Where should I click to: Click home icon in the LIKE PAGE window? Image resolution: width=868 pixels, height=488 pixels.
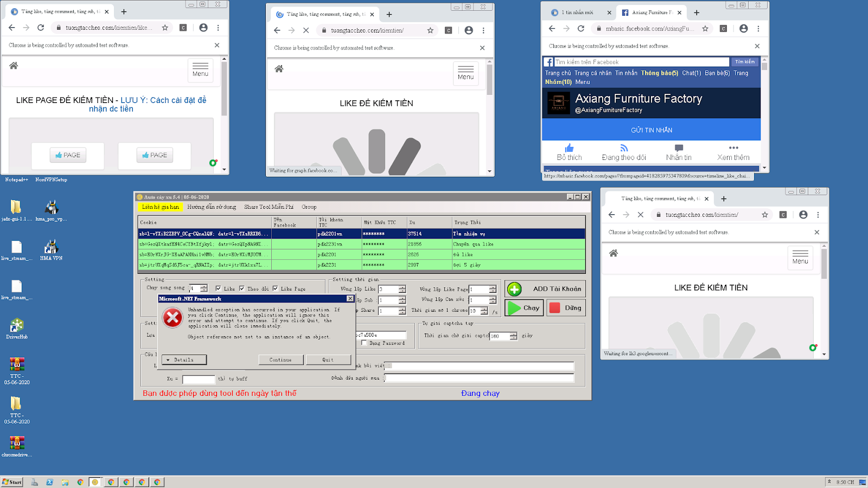(x=14, y=66)
